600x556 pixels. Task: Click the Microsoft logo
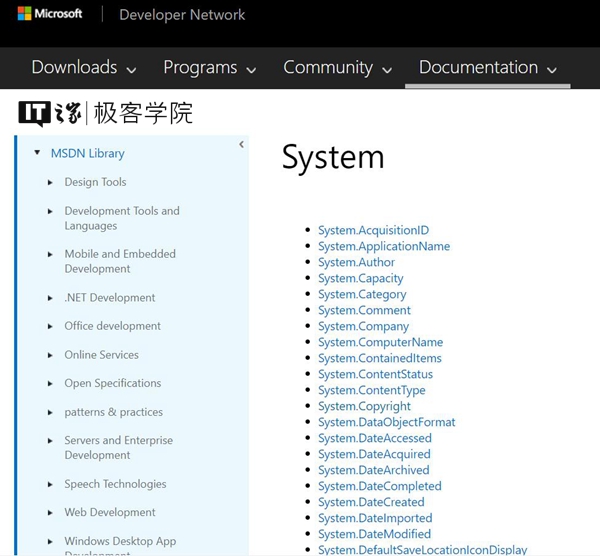coord(50,14)
